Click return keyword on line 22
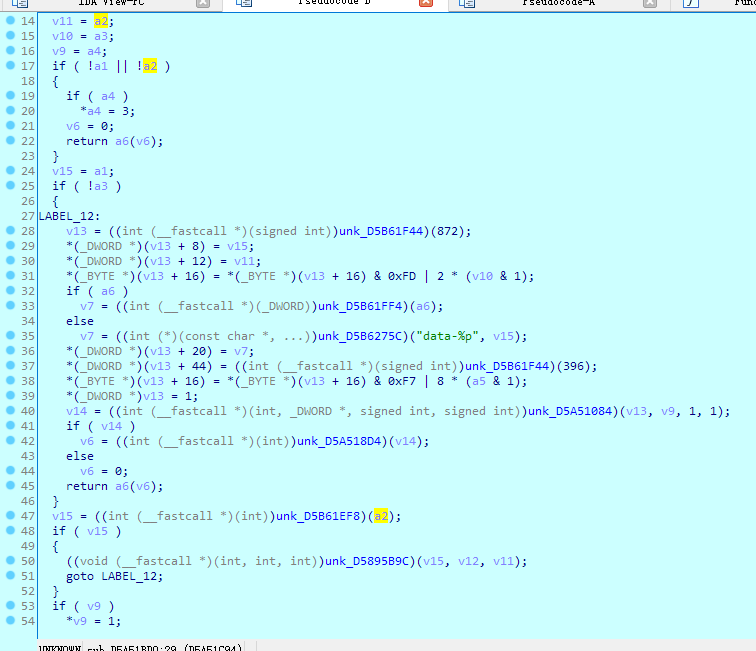The width and height of the screenshot is (756, 651). (87, 141)
